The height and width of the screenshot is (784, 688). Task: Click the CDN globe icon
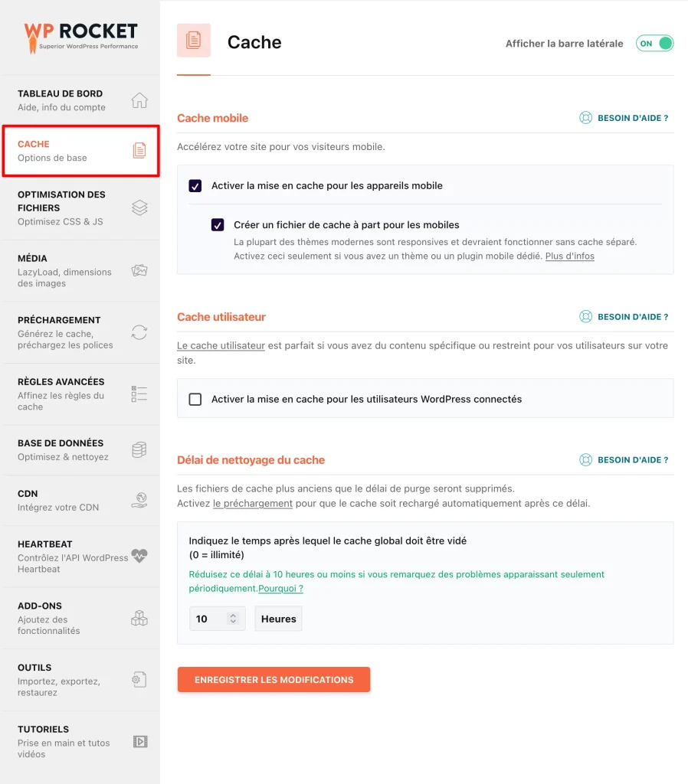[139, 500]
